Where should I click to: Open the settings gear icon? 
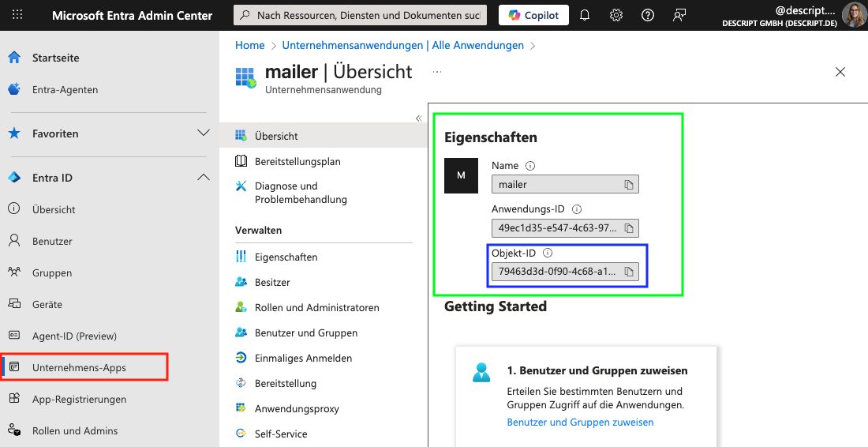coord(616,16)
